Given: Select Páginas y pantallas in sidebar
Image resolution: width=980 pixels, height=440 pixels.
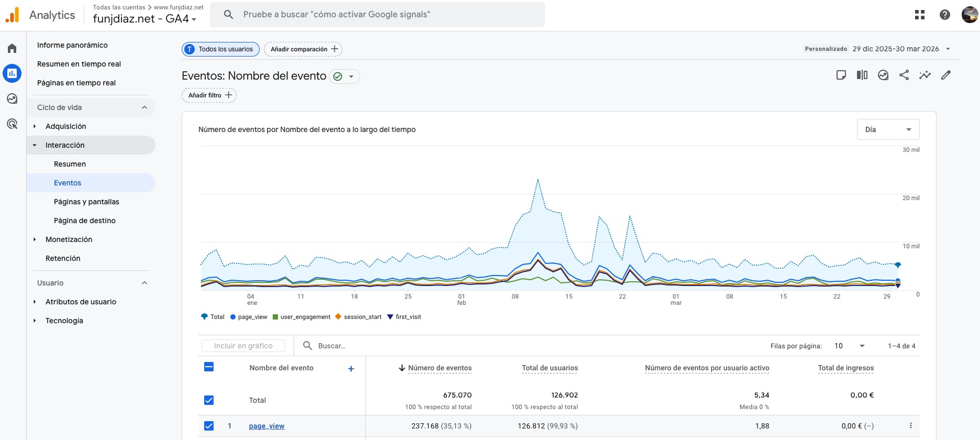Looking at the screenshot, I should tap(86, 202).
